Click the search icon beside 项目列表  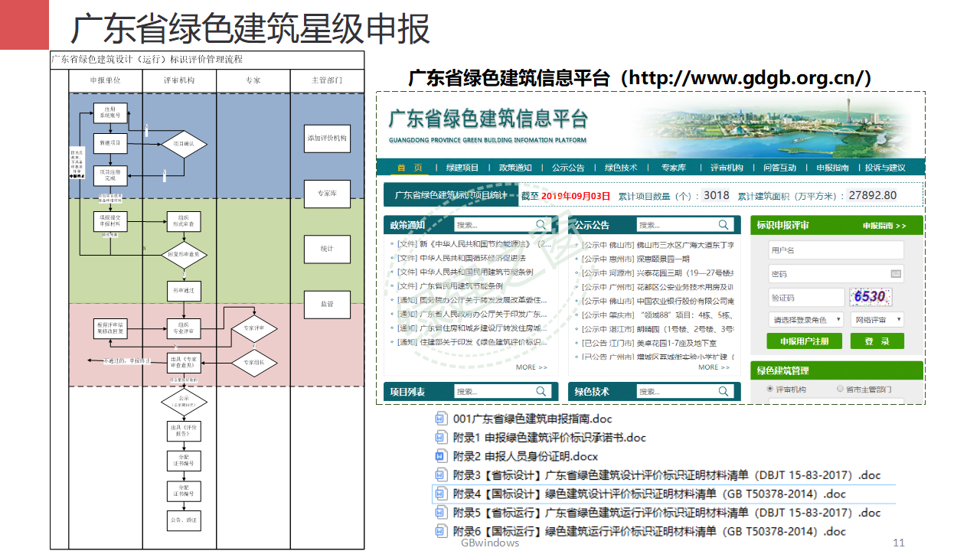[541, 391]
